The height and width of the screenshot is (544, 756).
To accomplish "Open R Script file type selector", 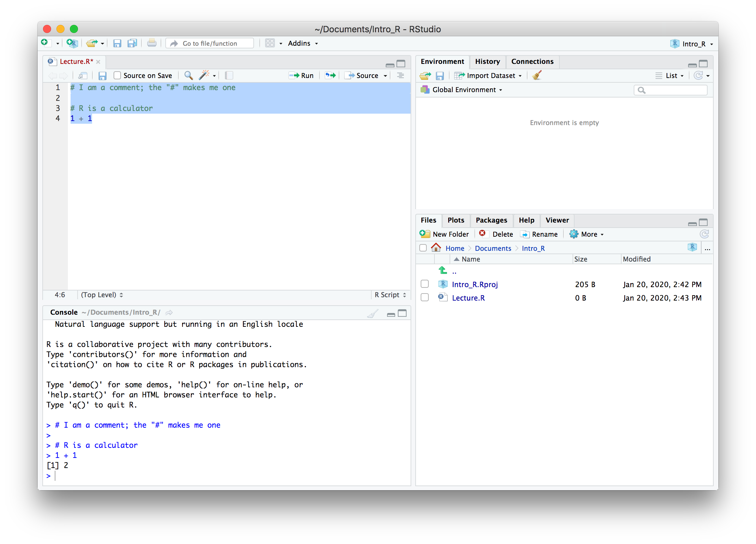I will (390, 295).
